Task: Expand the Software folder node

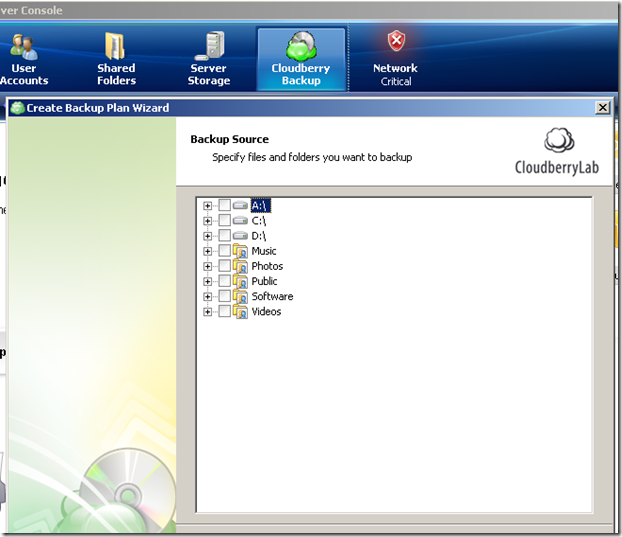Action: click(207, 296)
